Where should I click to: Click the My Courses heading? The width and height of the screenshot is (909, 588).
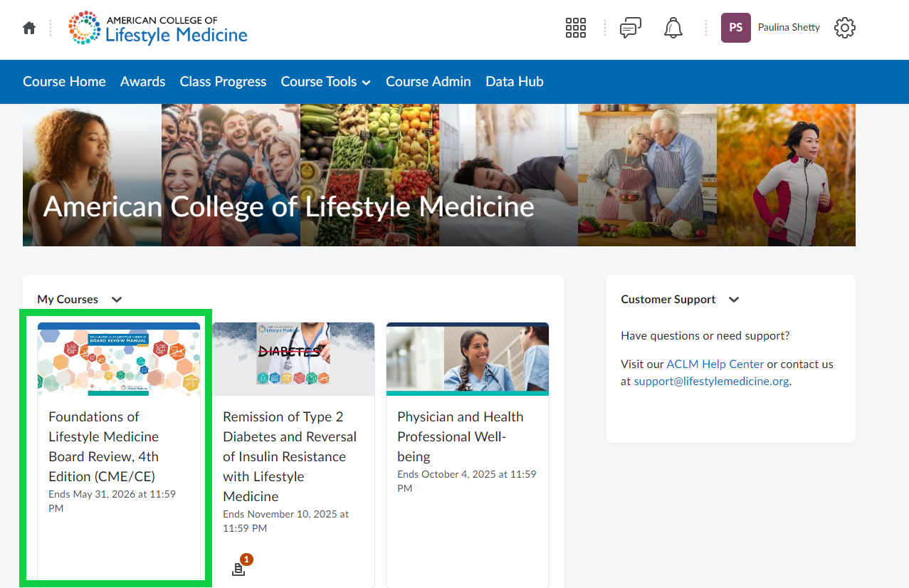coord(68,300)
